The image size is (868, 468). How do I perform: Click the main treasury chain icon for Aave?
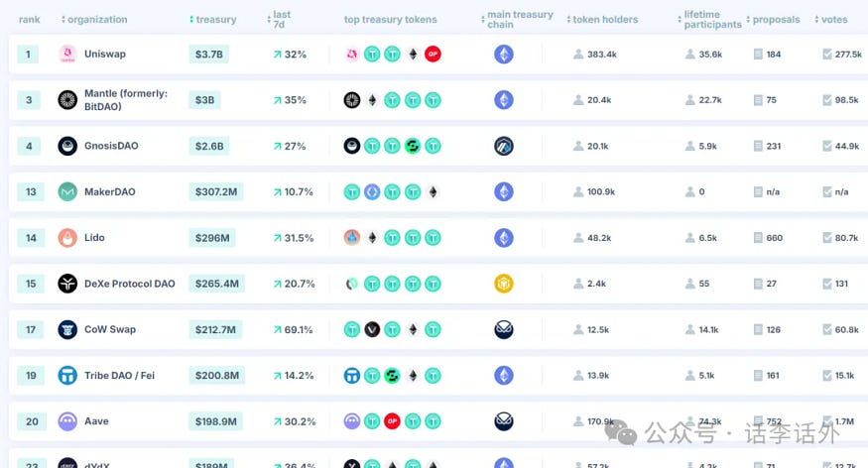click(x=504, y=421)
